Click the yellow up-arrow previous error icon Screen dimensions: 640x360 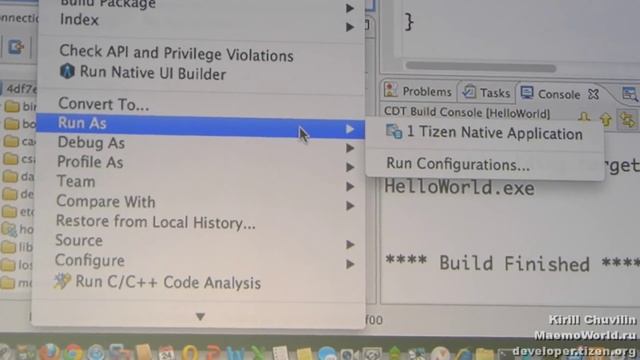click(x=606, y=119)
